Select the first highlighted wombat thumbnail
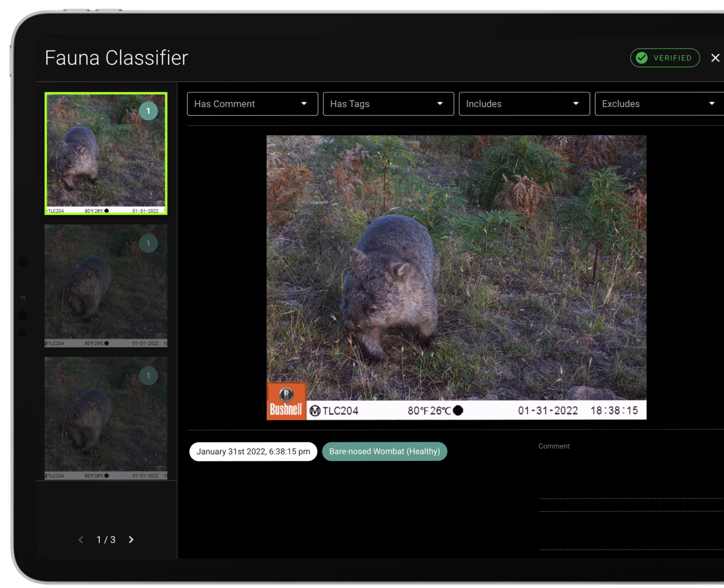Image resolution: width=724 pixels, height=588 pixels. click(x=106, y=153)
